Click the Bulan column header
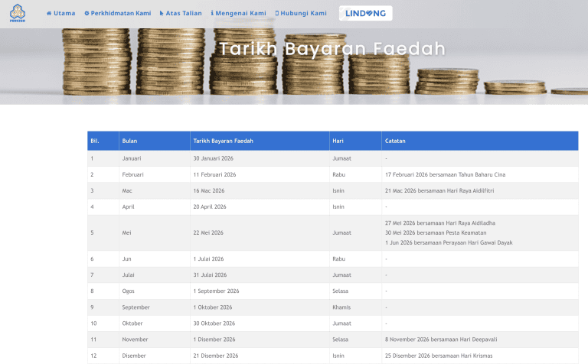The image size is (588, 364). pos(130,141)
